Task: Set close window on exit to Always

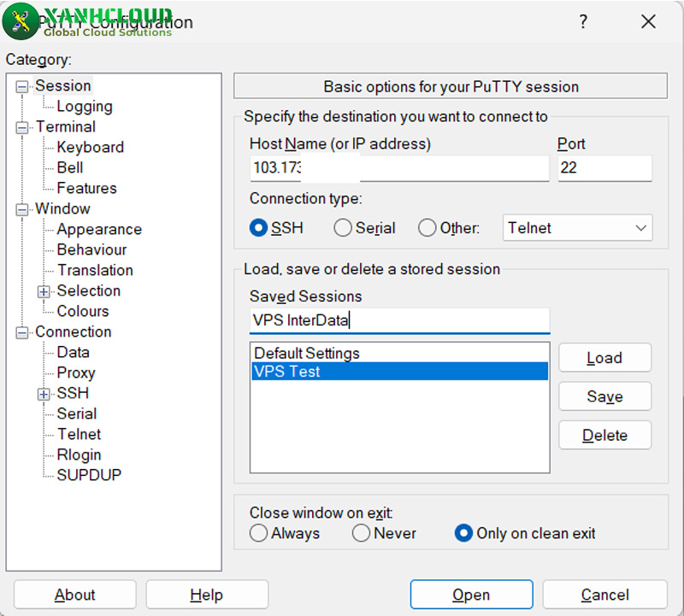Action: click(258, 533)
